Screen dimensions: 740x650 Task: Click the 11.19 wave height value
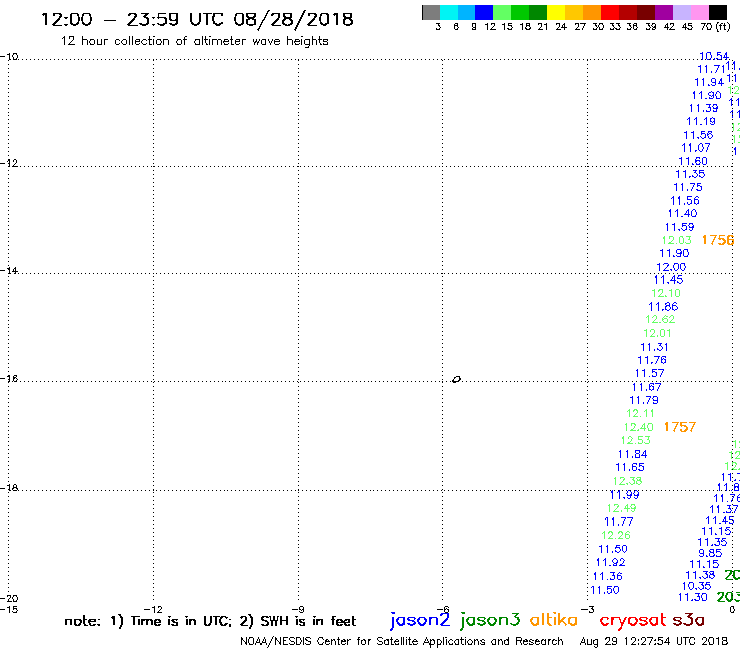click(x=701, y=121)
